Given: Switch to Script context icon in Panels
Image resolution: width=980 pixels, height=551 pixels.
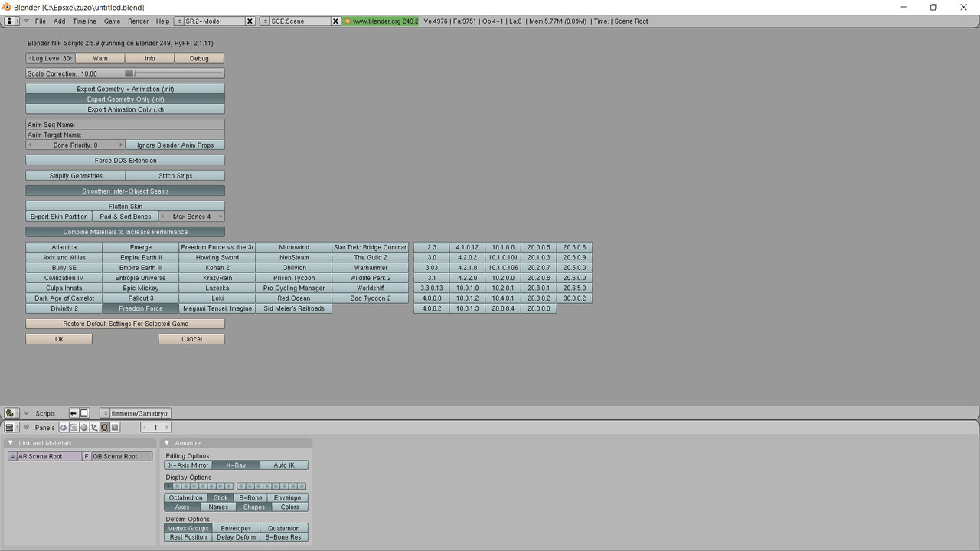Looking at the screenshot, I should click(74, 428).
